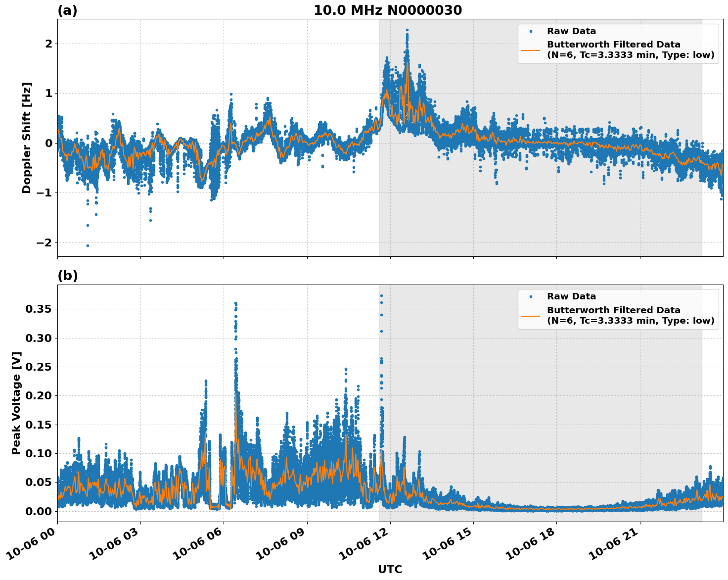The width and height of the screenshot is (728, 580).
Task: Click the Raw Data legend marker in panel (a)
Action: (532, 31)
